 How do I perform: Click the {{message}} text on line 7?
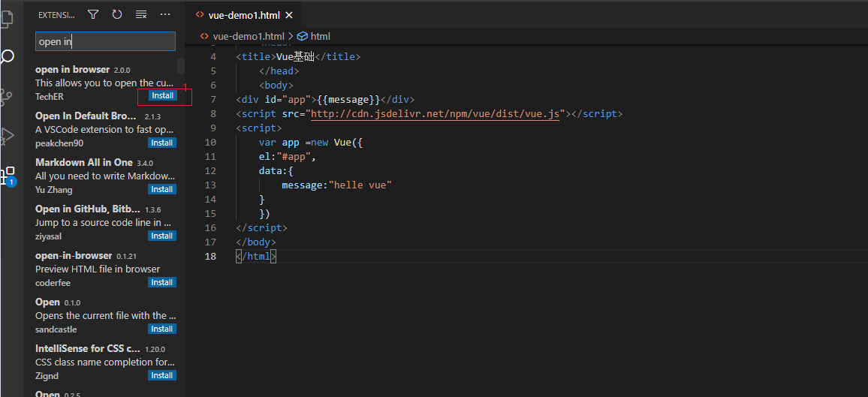point(349,100)
